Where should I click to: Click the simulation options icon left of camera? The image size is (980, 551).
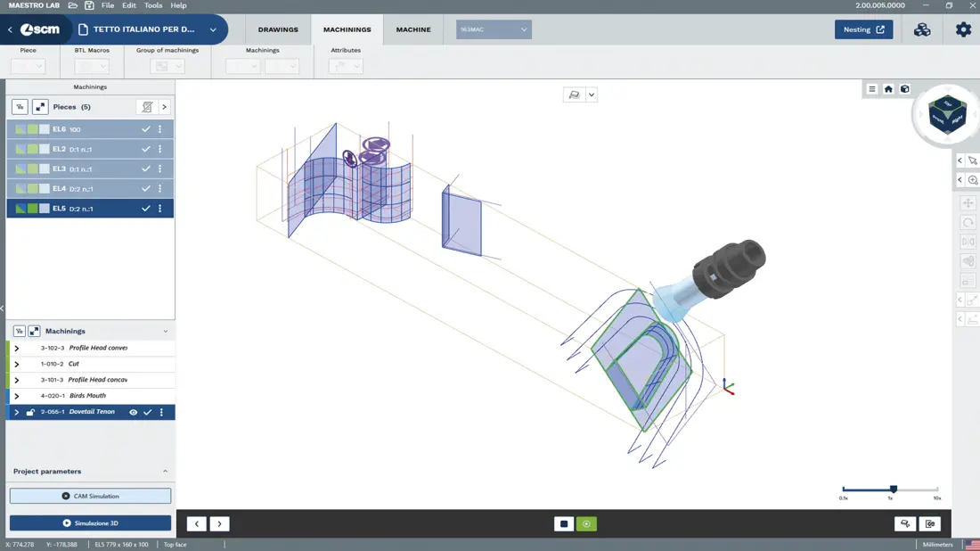[905, 524]
